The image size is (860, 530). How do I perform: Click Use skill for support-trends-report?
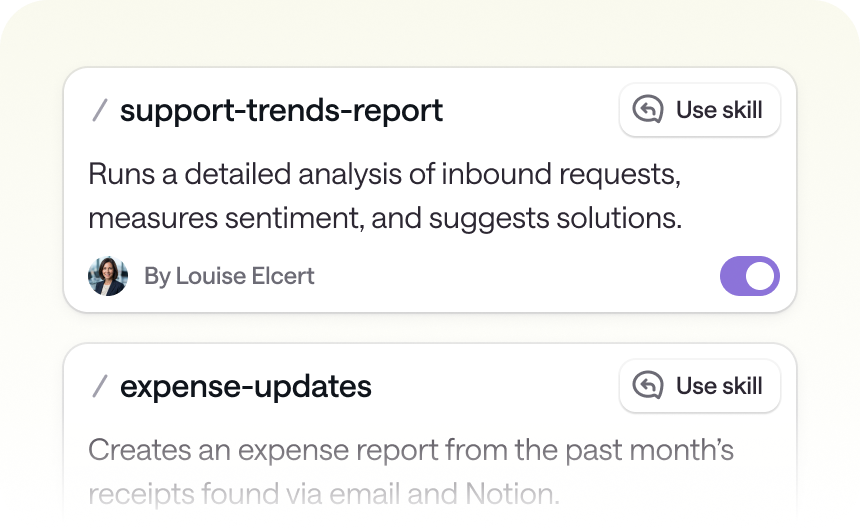click(700, 110)
